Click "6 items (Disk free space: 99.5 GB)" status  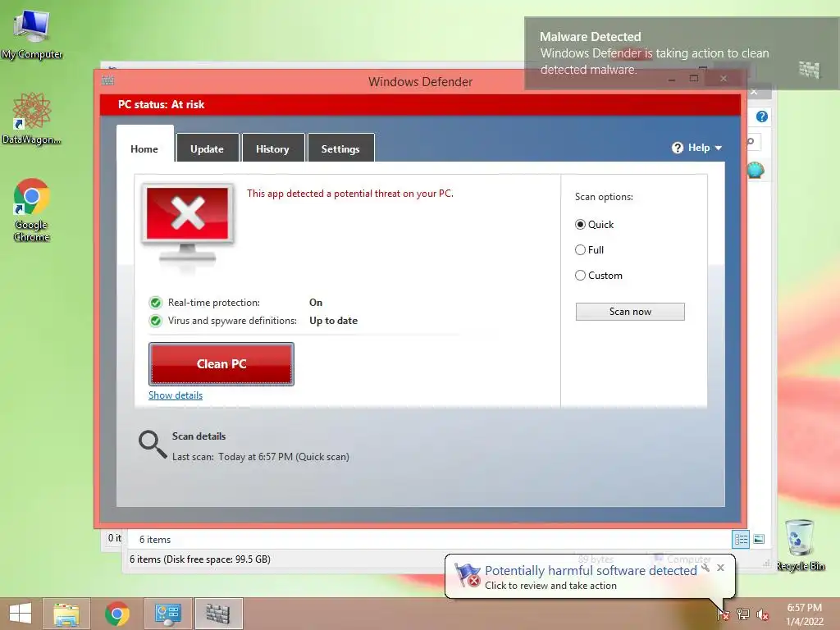tap(200, 559)
